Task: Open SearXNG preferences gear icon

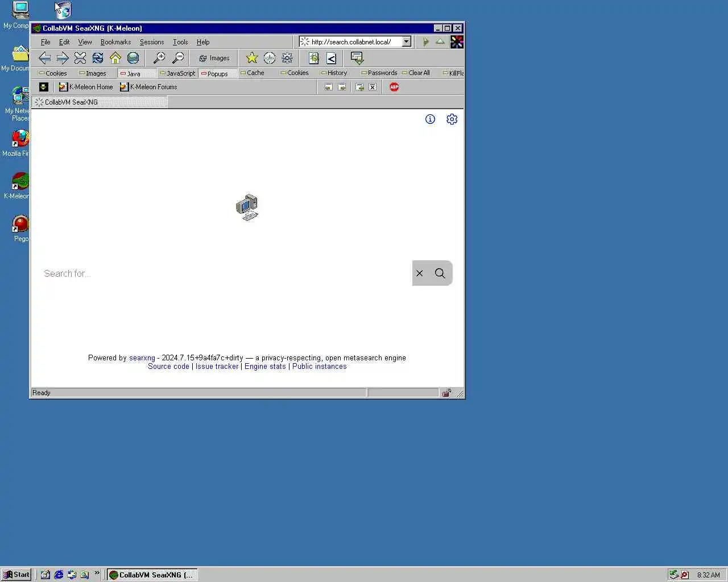Action: 452,119
